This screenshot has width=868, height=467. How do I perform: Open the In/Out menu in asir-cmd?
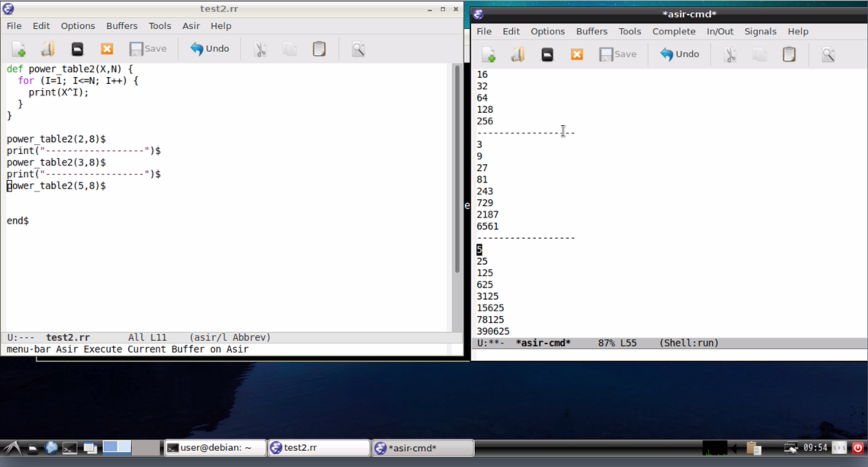pos(720,31)
